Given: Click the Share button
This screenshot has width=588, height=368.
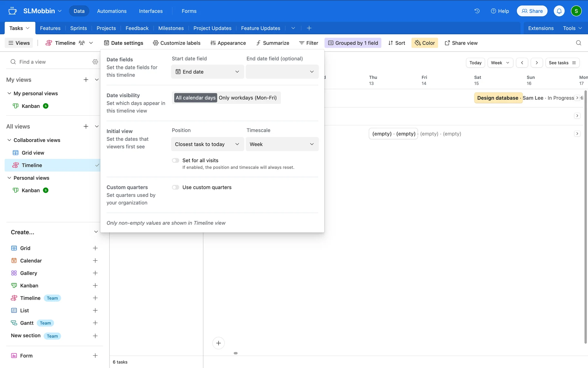Looking at the screenshot, I should click(532, 11).
